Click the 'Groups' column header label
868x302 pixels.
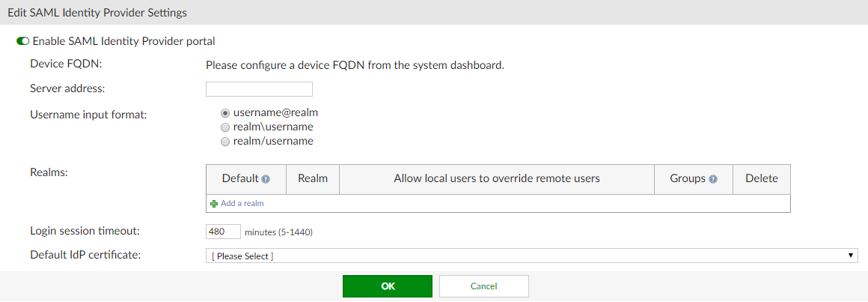tap(688, 179)
